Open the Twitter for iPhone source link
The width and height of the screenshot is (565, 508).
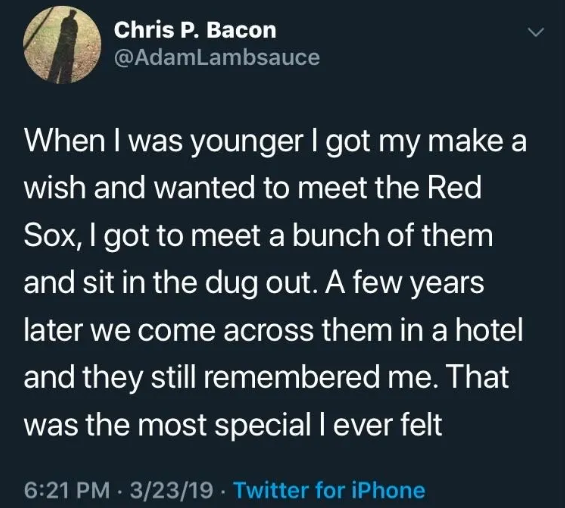[x=330, y=490]
